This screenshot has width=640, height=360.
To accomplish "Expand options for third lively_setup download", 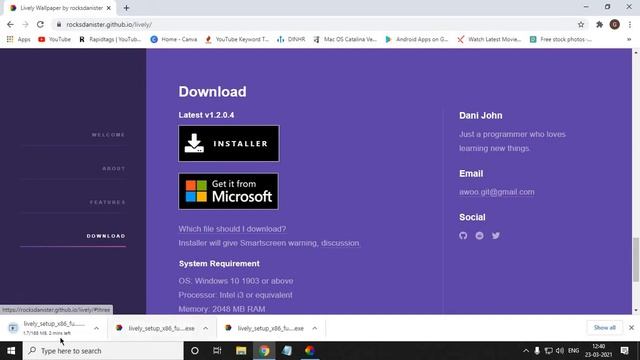I will (315, 328).
